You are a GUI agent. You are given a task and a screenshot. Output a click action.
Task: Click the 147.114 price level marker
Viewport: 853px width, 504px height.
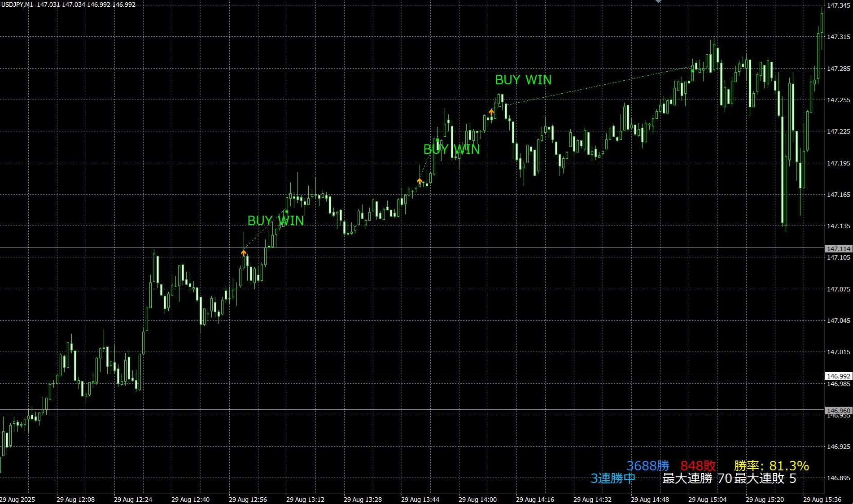click(839, 248)
